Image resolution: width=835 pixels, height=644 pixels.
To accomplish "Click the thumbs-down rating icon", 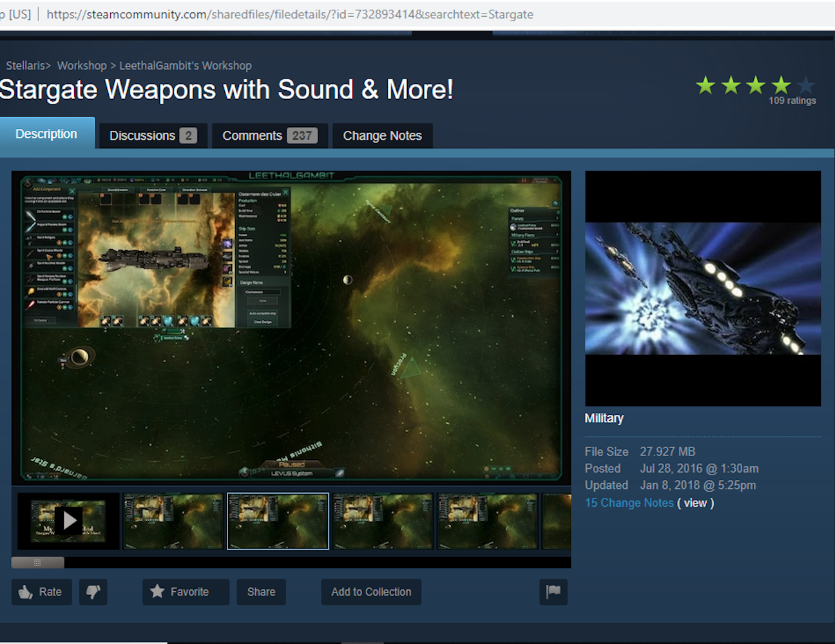I will (x=93, y=592).
